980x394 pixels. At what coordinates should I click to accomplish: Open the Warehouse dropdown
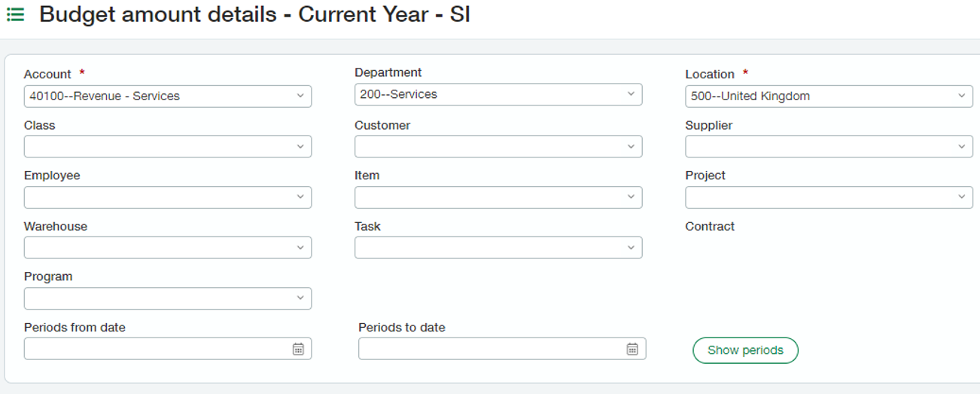(x=168, y=248)
